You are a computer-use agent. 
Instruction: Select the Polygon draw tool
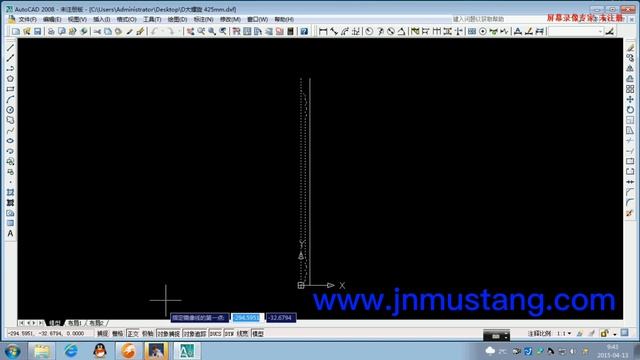(x=10, y=79)
